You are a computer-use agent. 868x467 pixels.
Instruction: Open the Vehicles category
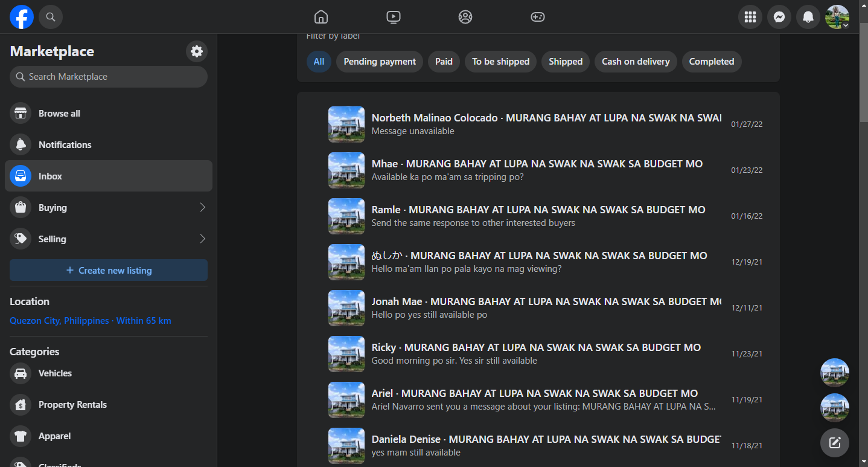point(109,373)
